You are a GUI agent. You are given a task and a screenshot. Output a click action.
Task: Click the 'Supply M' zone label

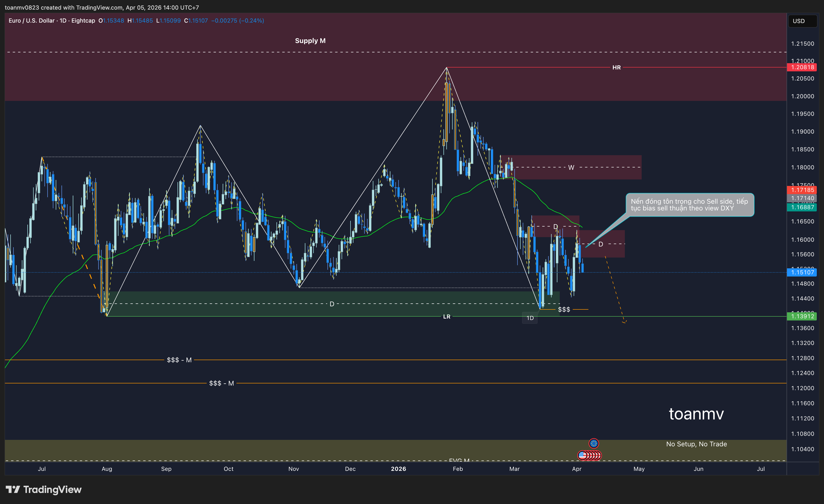coord(310,41)
